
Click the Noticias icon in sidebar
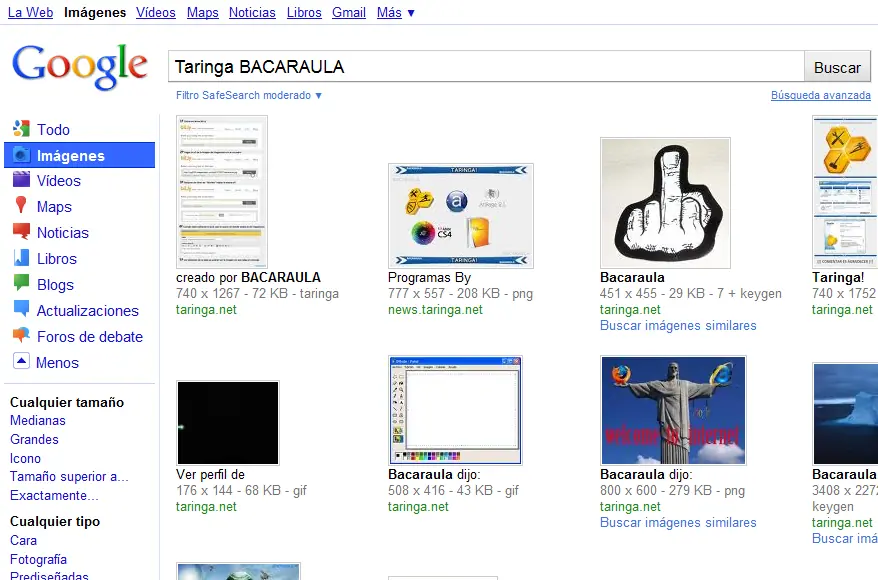(21, 231)
